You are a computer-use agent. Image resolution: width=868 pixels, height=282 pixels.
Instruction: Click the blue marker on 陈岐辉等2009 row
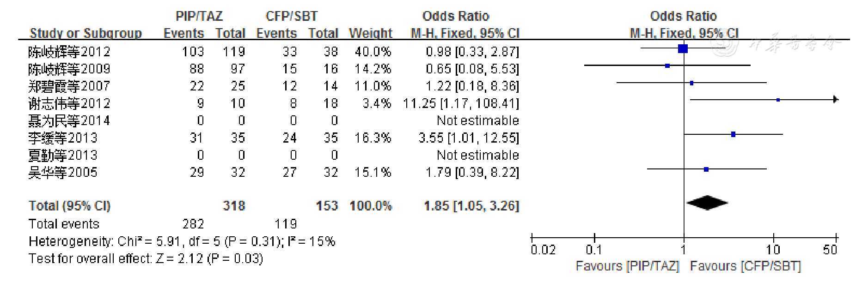pos(667,66)
